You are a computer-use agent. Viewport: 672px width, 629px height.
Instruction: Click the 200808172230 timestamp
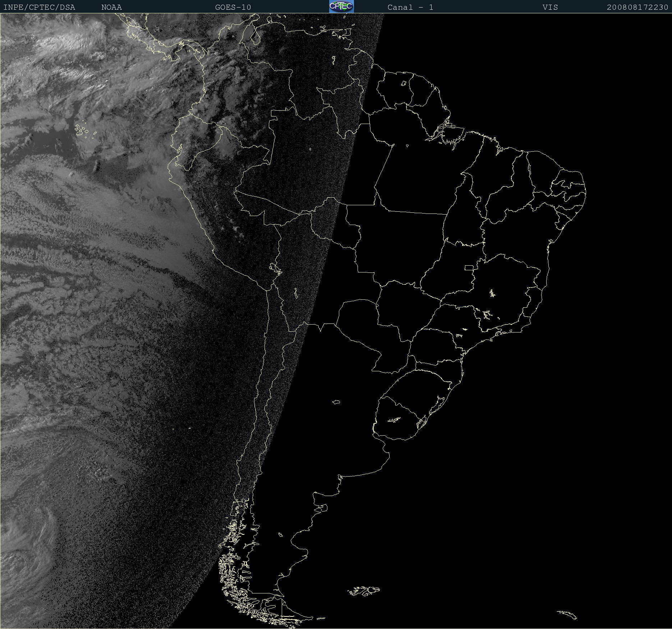[x=638, y=7]
